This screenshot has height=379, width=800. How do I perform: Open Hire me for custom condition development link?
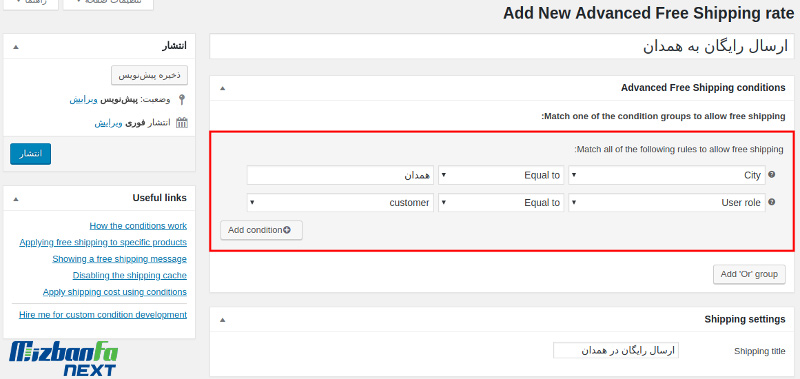click(x=103, y=315)
